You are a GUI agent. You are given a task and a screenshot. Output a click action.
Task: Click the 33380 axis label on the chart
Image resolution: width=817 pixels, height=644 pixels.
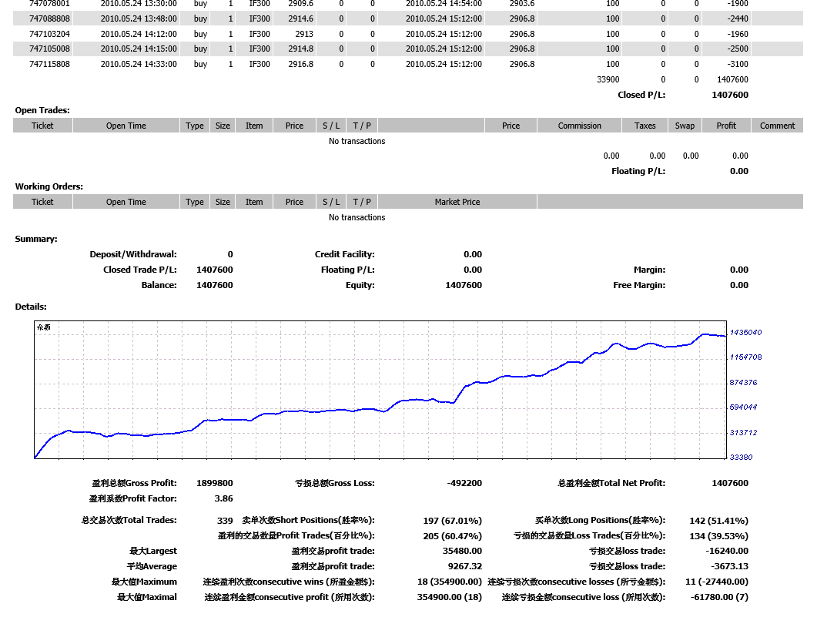[x=742, y=457]
